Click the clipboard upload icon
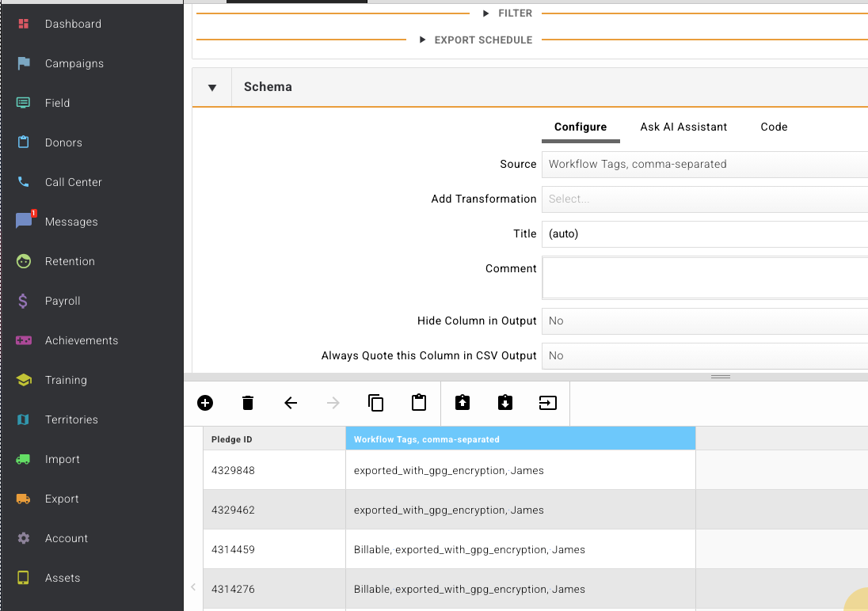 click(x=462, y=402)
